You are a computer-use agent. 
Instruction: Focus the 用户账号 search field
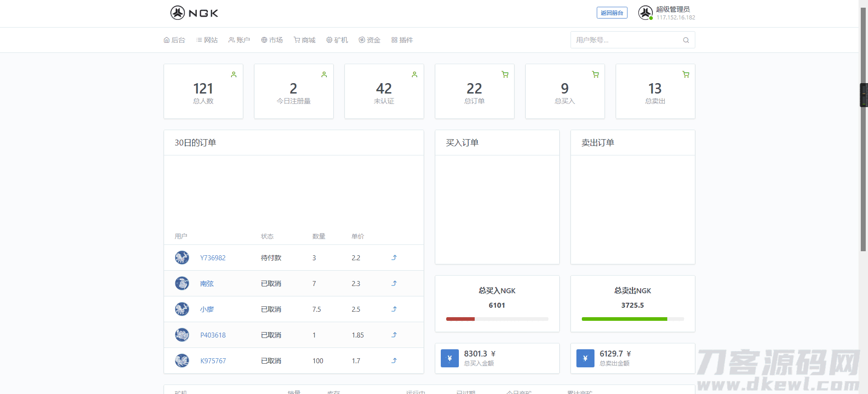tap(626, 40)
